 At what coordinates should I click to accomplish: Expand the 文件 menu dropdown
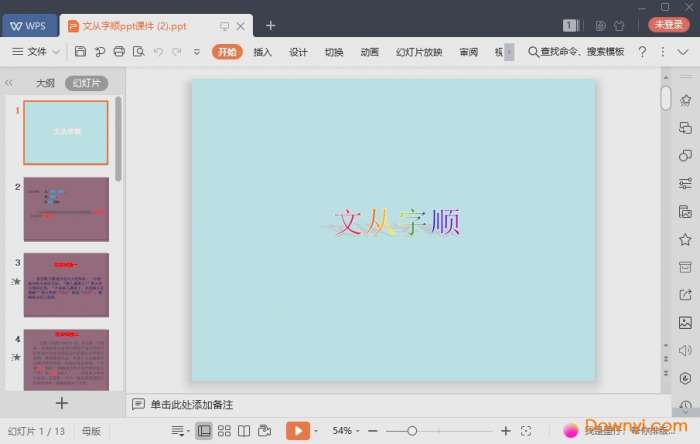click(x=37, y=52)
